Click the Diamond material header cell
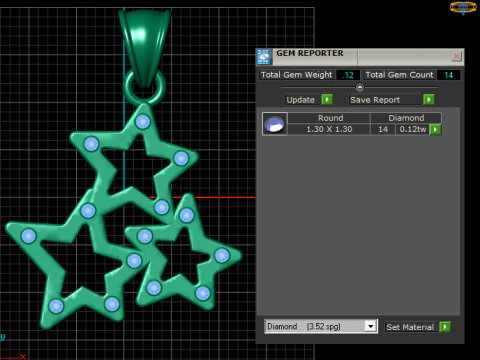The image size is (480, 360). [406, 118]
